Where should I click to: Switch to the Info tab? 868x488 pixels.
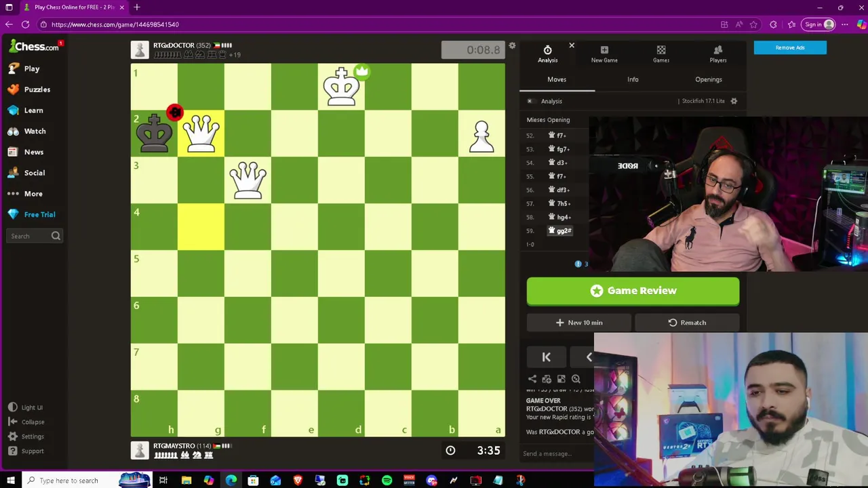tap(633, 79)
